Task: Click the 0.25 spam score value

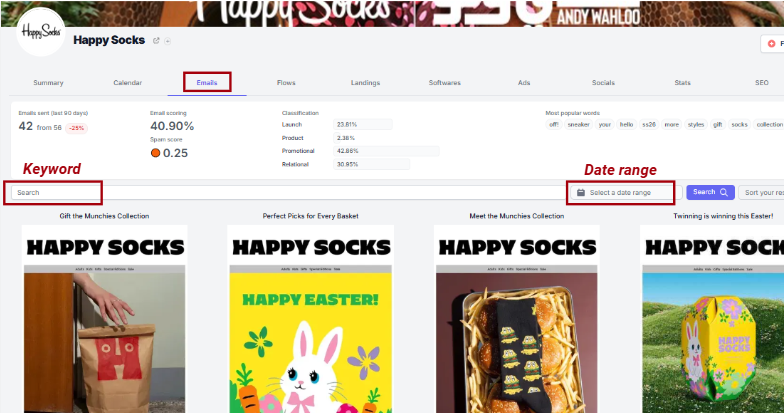Action: point(176,153)
